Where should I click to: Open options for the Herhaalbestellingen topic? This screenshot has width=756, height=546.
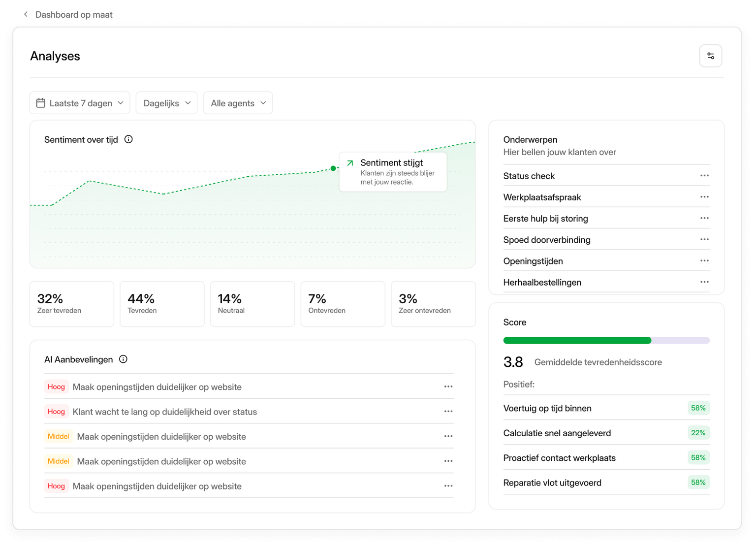(704, 282)
